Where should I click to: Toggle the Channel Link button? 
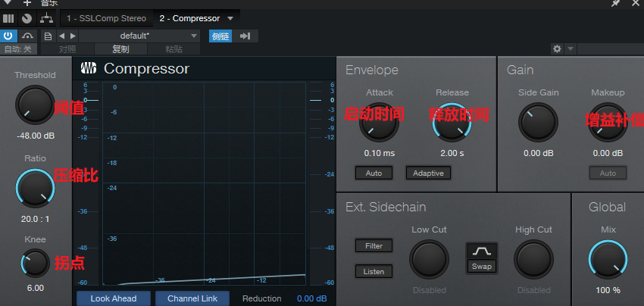192,298
